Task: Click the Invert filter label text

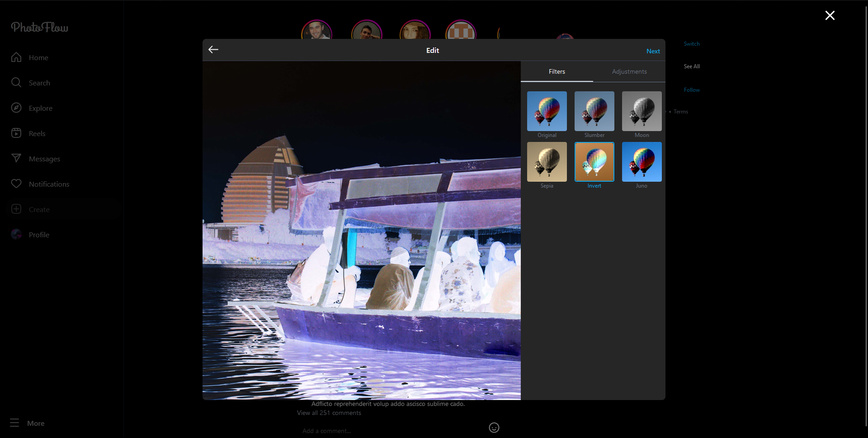Action: pyautogui.click(x=594, y=186)
